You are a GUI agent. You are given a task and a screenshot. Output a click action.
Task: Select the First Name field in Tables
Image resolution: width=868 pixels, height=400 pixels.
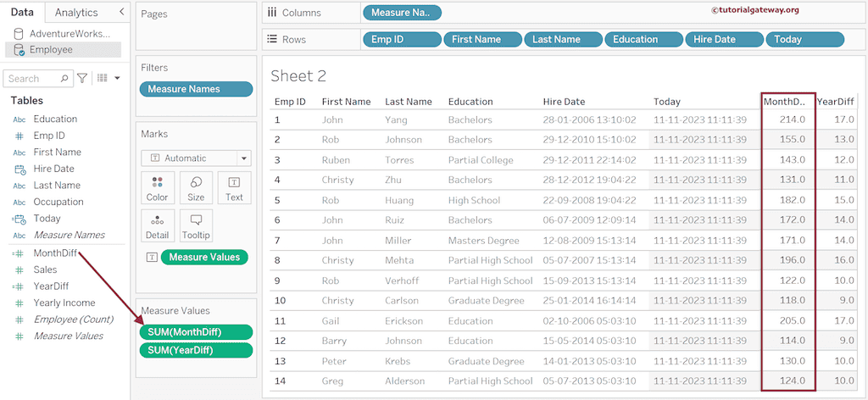[57, 153]
